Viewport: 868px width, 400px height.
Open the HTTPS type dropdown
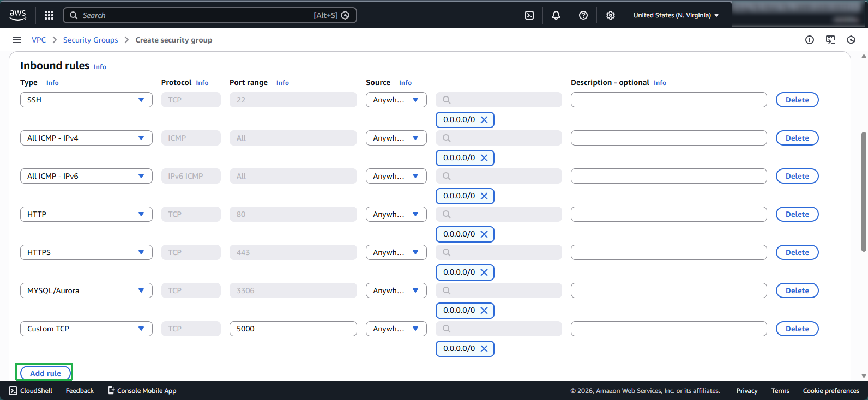click(x=86, y=252)
